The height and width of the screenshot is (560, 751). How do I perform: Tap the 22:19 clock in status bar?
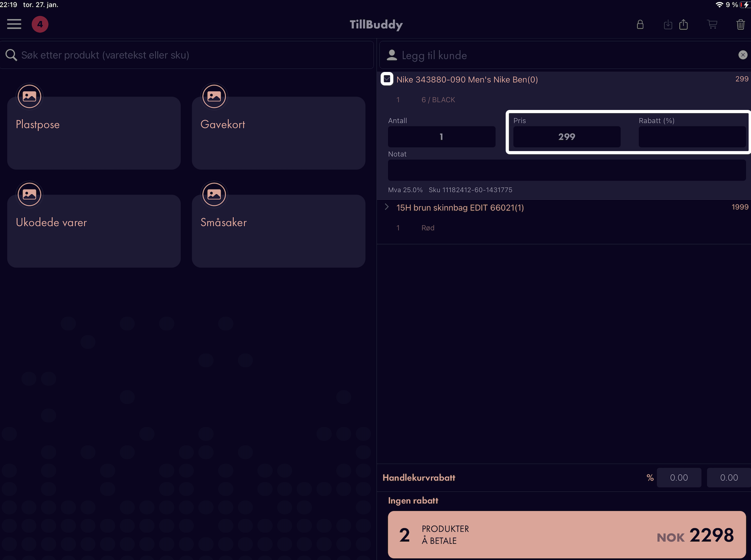pos(9,5)
